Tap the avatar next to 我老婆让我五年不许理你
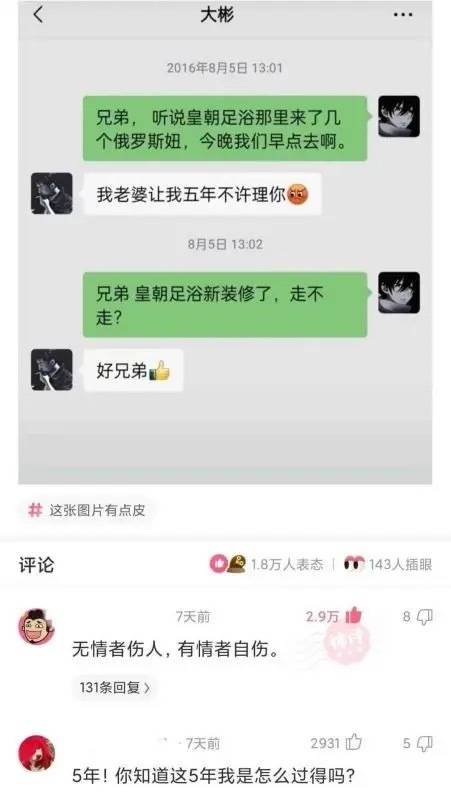451x800 pixels. point(52,193)
